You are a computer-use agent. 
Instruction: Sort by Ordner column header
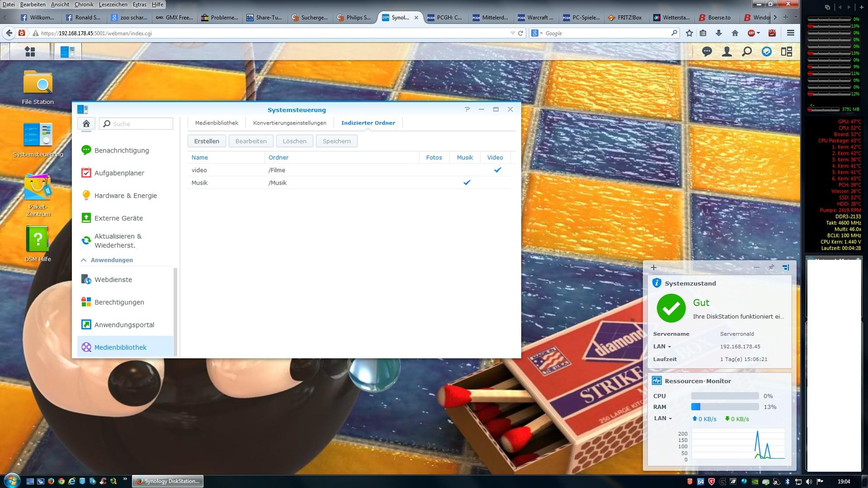[342, 157]
